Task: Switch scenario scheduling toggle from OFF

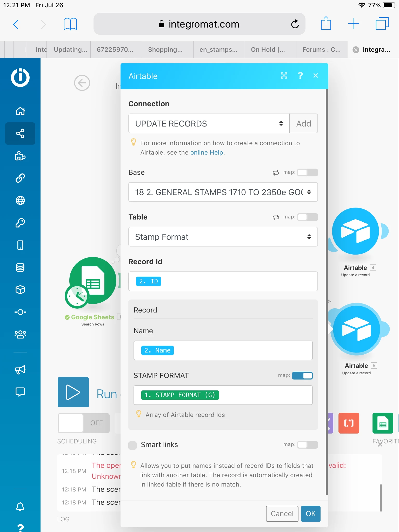Action: point(84,423)
